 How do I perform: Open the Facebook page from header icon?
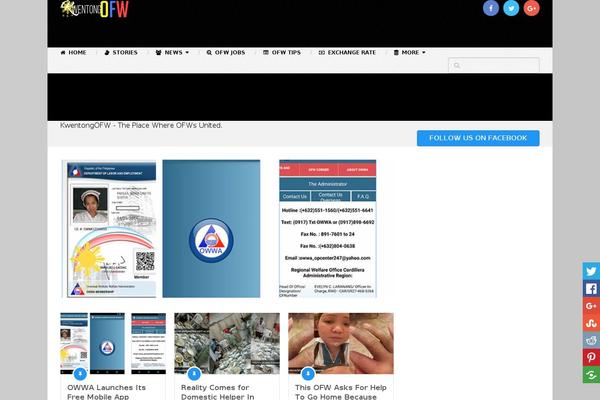[491, 8]
